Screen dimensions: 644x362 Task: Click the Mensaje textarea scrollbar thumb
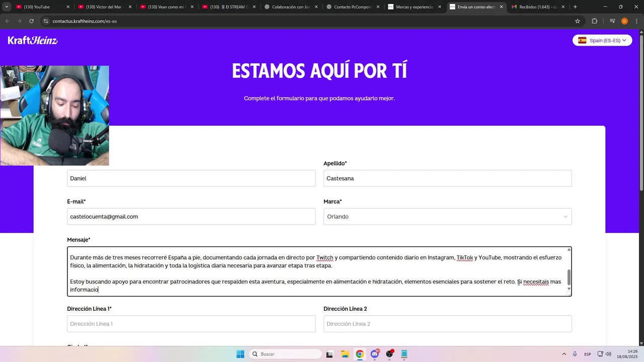pyautogui.click(x=569, y=277)
